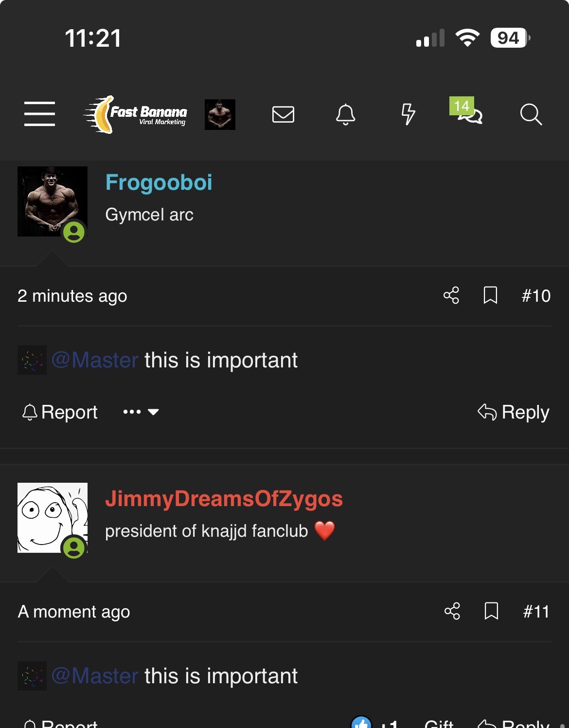The width and height of the screenshot is (569, 728).
Task: Open Frogooboi's profile via username
Action: [159, 182]
